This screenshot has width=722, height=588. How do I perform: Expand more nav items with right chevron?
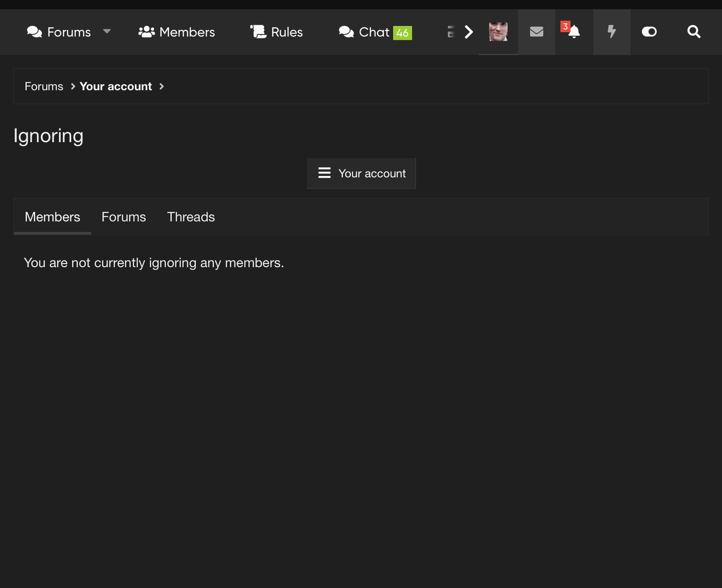(x=469, y=32)
